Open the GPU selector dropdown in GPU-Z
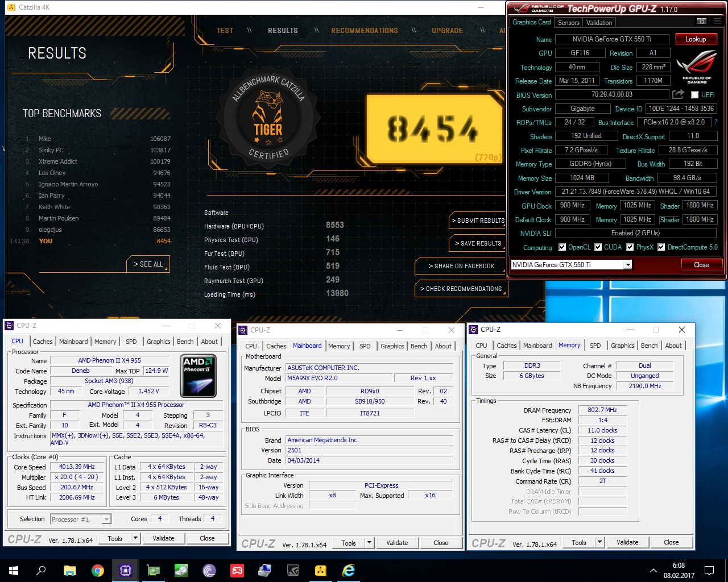The width and height of the screenshot is (728, 582). (x=628, y=265)
